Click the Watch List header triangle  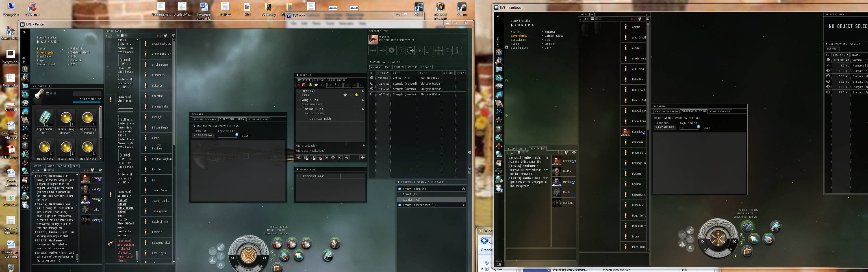click(x=298, y=170)
